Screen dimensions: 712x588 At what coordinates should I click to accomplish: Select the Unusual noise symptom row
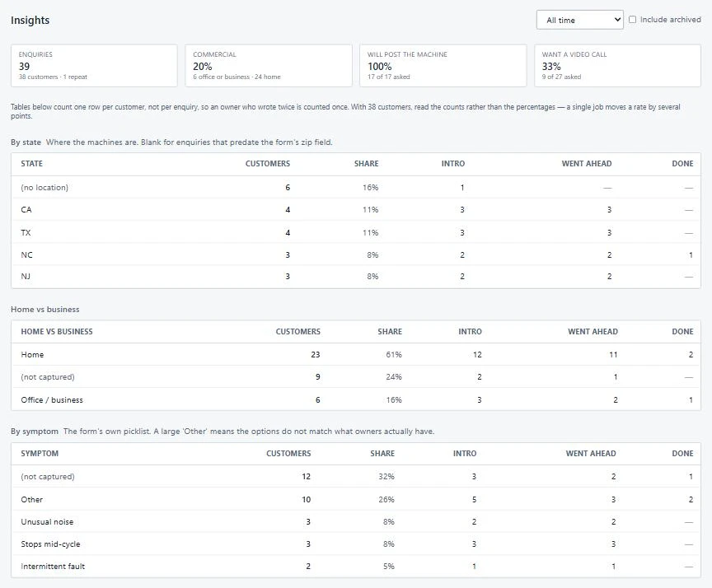(356, 522)
